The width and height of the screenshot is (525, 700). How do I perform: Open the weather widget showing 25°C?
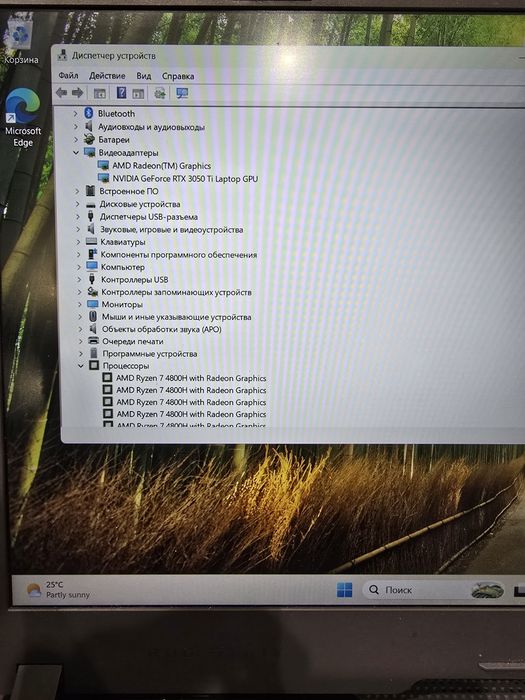click(x=58, y=590)
